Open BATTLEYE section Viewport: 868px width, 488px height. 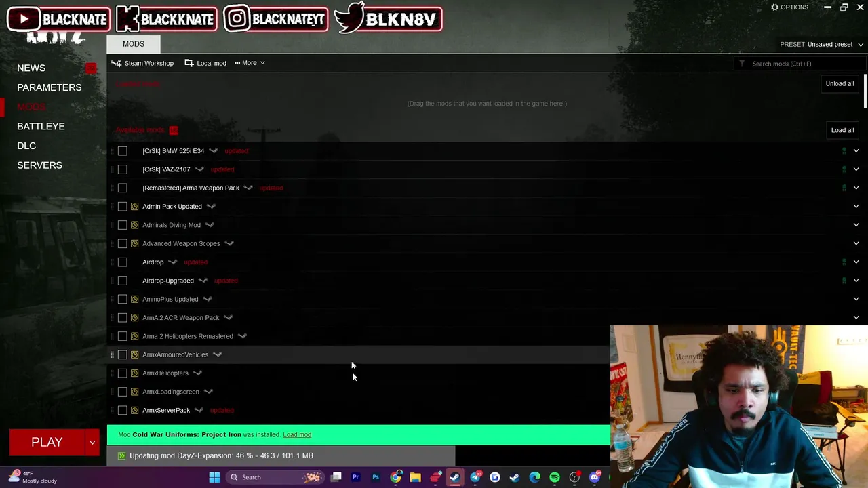[x=41, y=126]
